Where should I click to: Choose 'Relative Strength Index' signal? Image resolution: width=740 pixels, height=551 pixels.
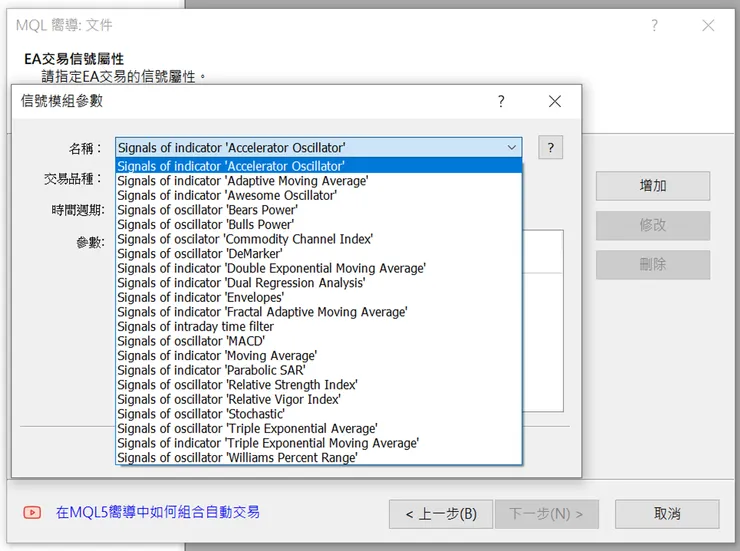(x=319, y=385)
